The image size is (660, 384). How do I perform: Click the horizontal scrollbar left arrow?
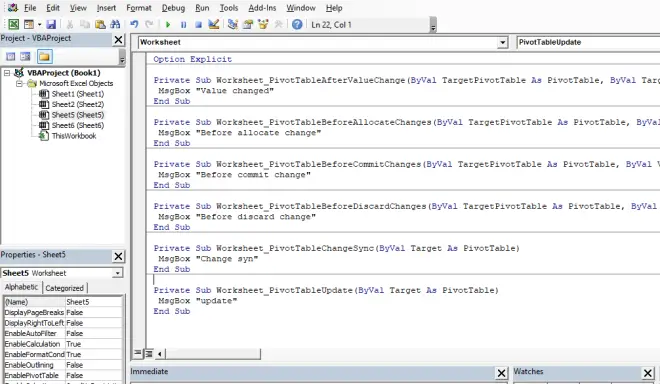coord(160,354)
